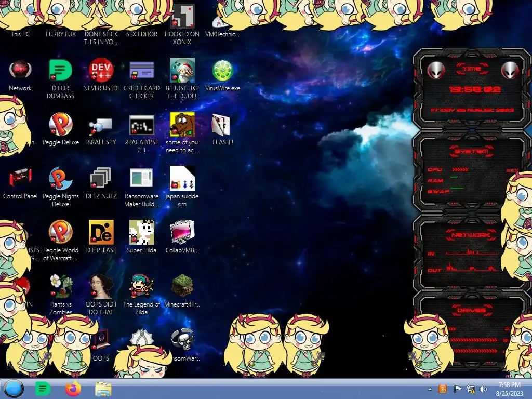532x399 pixels.
Task: Open the HOOKED ON XONIX desktop icon
Action: point(182,16)
